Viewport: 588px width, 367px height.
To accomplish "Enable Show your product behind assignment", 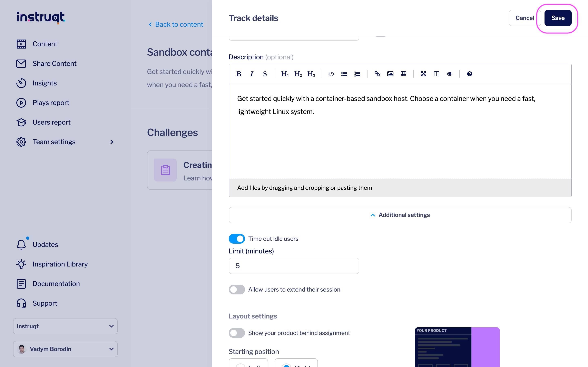I will (237, 333).
